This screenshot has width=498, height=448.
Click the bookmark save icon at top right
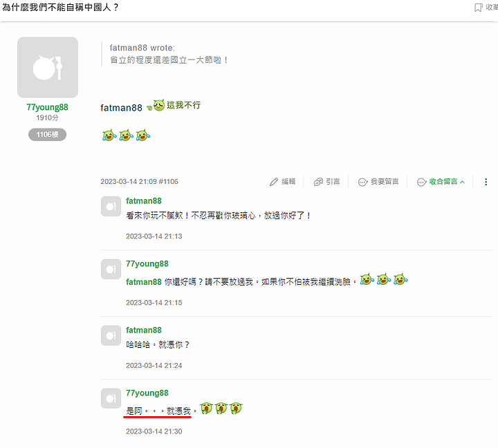click(479, 8)
